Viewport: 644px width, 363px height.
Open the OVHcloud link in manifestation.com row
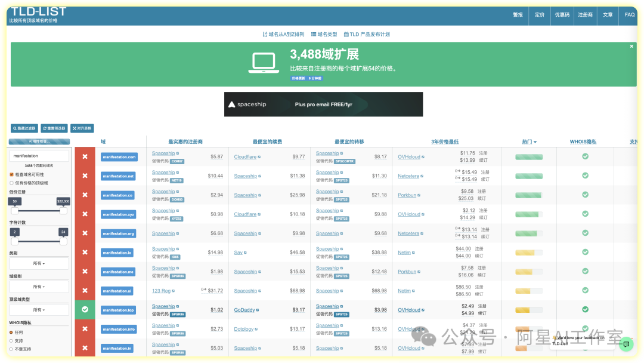tap(408, 157)
